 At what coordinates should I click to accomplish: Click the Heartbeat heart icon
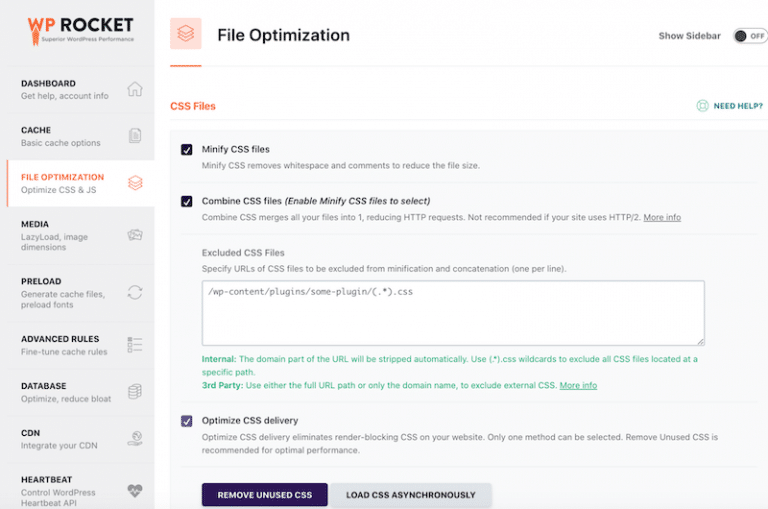pos(134,491)
